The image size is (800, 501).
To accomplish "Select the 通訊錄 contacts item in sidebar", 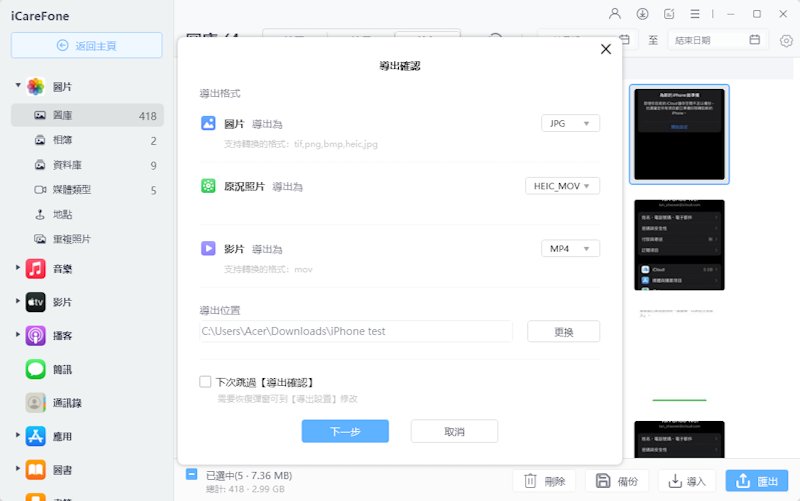I will pos(66,403).
